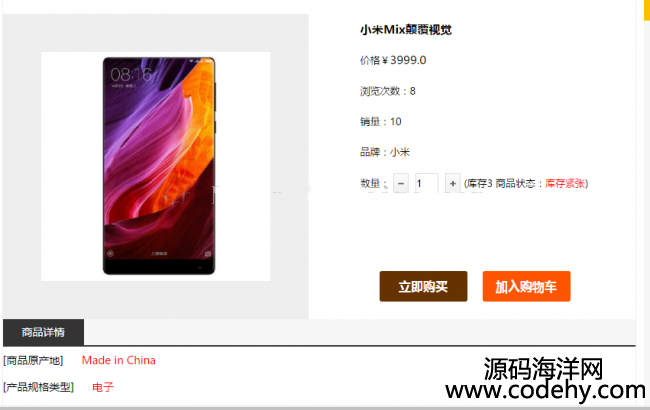The image size is (650, 410).
Task: Click the 源码海洋网 watermark heading
Action: coord(543,369)
